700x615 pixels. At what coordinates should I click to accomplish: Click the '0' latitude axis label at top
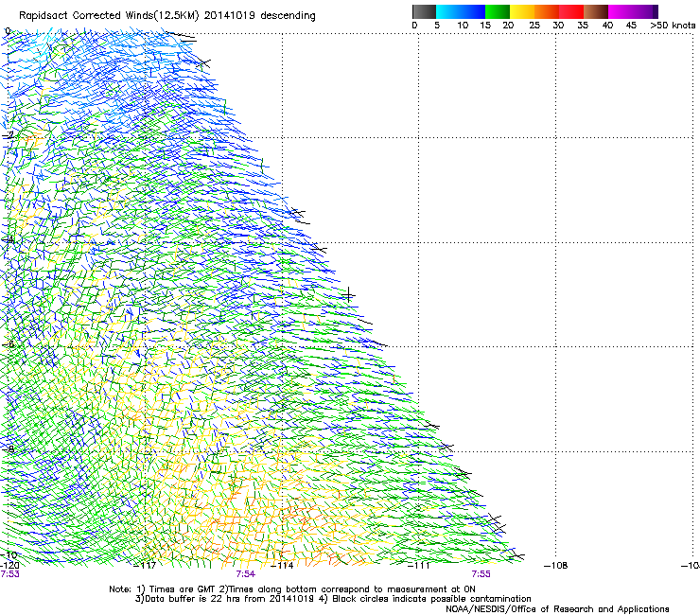point(8,31)
